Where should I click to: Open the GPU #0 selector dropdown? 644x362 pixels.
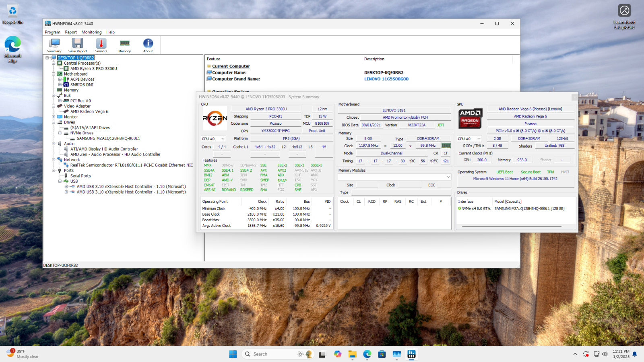(468, 138)
